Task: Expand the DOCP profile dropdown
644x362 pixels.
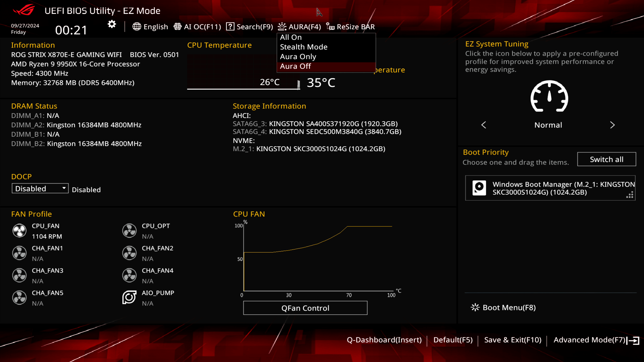Action: point(40,188)
